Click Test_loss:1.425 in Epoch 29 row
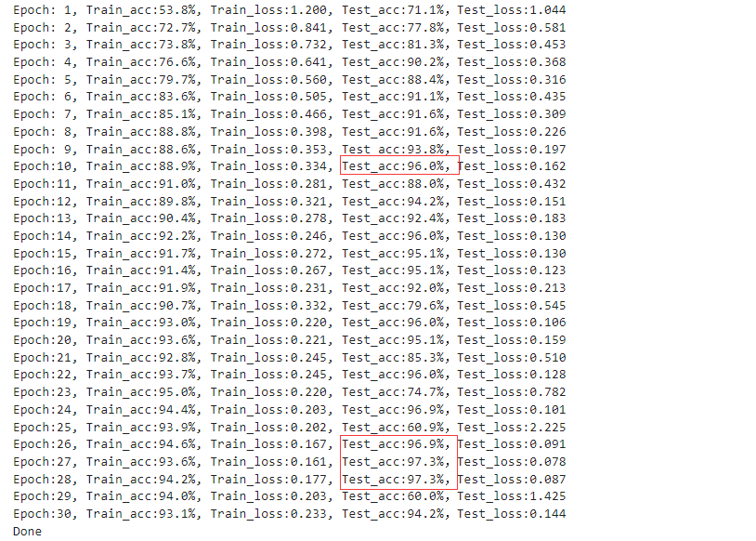756x541 pixels. coord(512,496)
